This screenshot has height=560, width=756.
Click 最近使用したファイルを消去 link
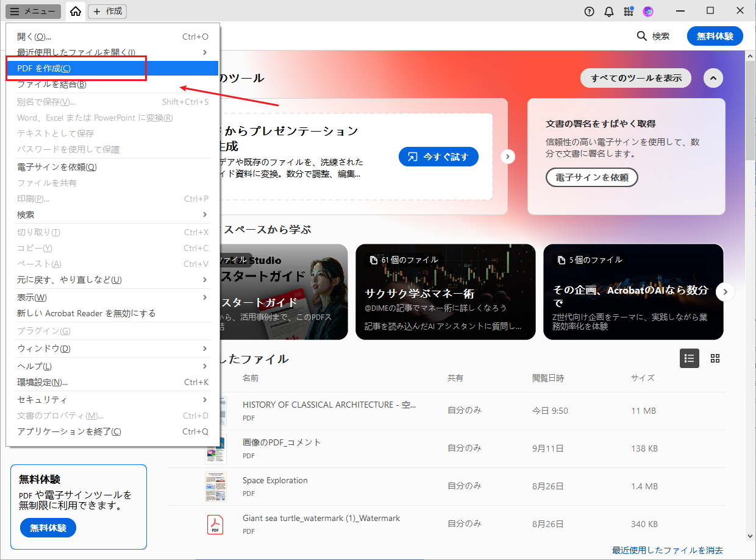coord(668,550)
